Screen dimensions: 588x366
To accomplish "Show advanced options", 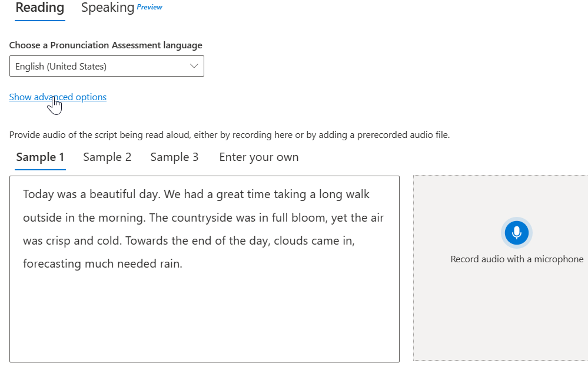I will point(58,97).
